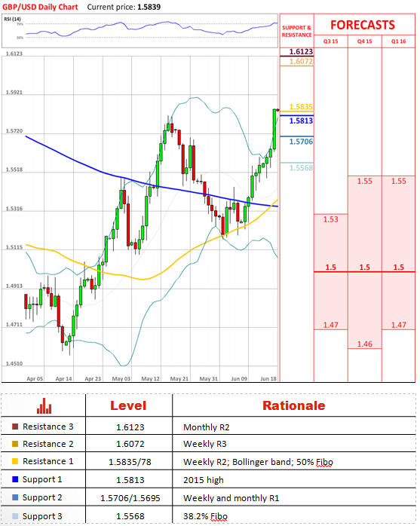Screen dimensions: 420x526
Task: Click the 1.46 Q4 15 forecast value
Action: point(365,344)
